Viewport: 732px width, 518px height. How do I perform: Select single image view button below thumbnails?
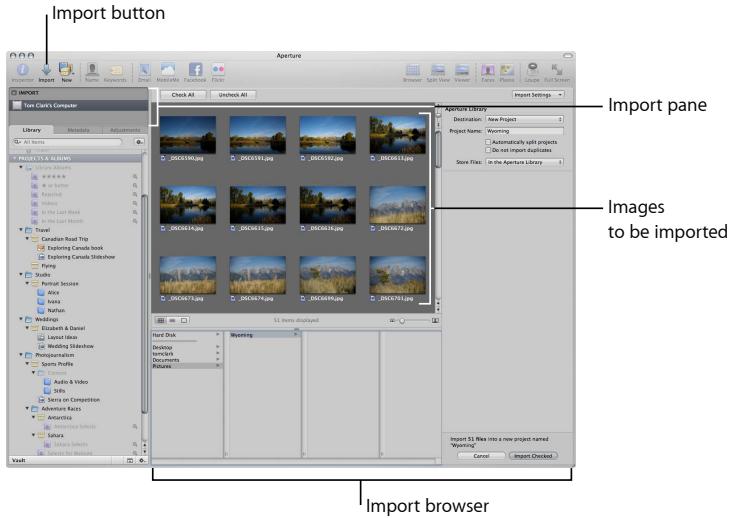tap(184, 321)
